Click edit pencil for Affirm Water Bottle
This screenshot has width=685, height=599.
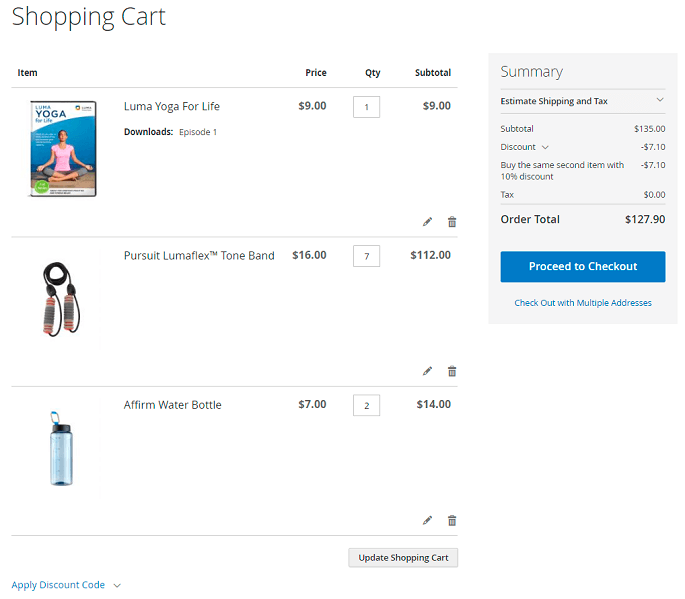click(x=428, y=520)
